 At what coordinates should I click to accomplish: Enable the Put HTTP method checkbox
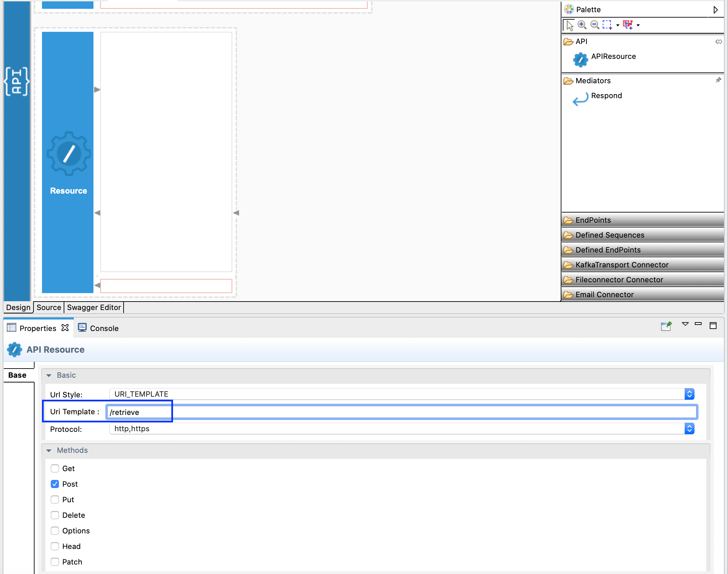(56, 500)
